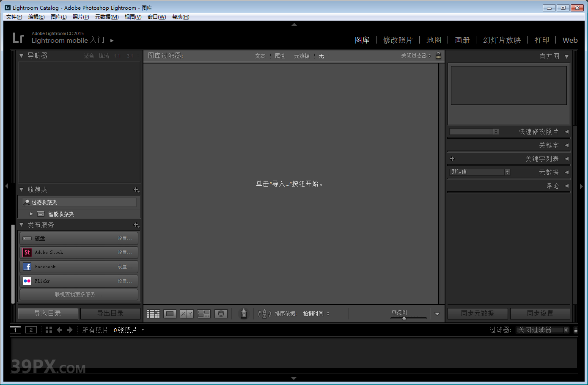This screenshot has height=385, width=588.
Task: Add new collection with plus icon
Action: (136, 190)
